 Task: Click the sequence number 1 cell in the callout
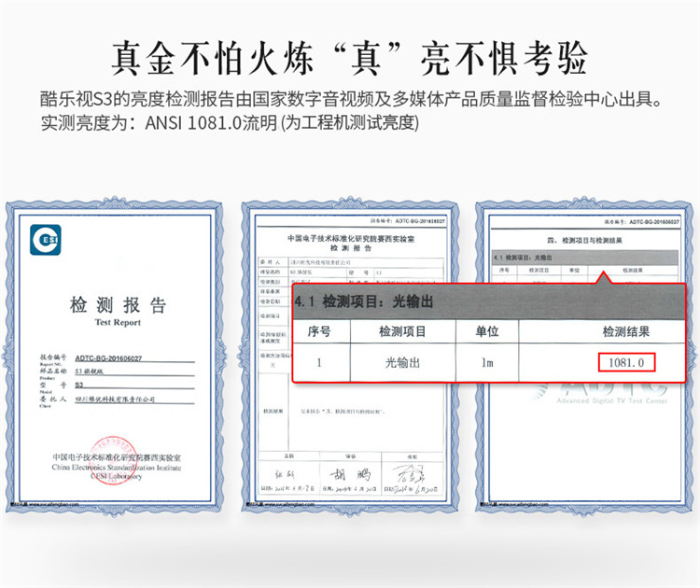(319, 363)
